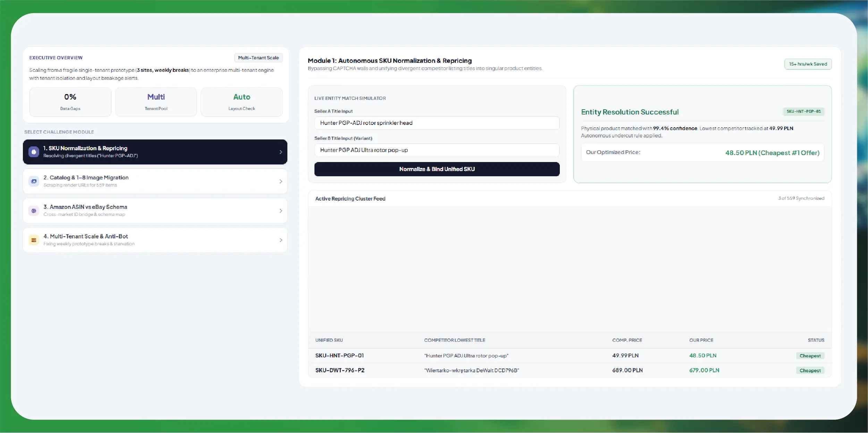Screen dimensions: 868x433
Task: Click the "Hunter PGP ADJ Ultra rotor pop-up" table title
Action: click(x=466, y=356)
